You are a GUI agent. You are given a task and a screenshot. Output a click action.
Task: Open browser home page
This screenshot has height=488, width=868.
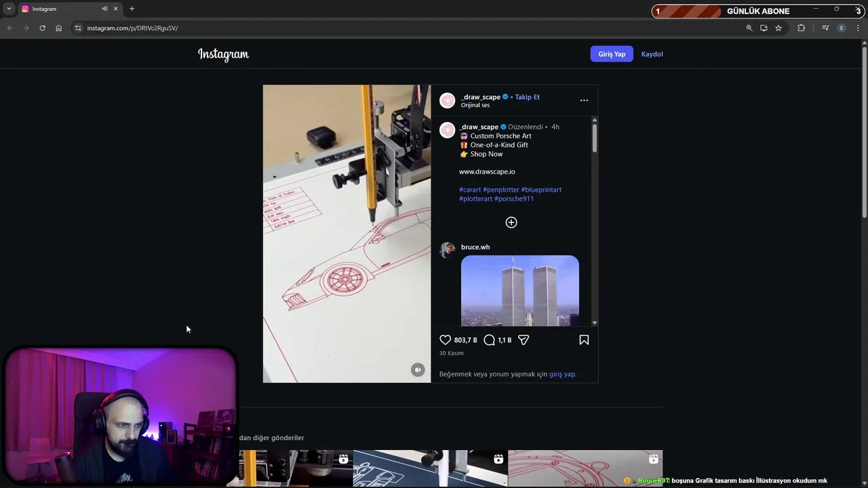coord(58,28)
